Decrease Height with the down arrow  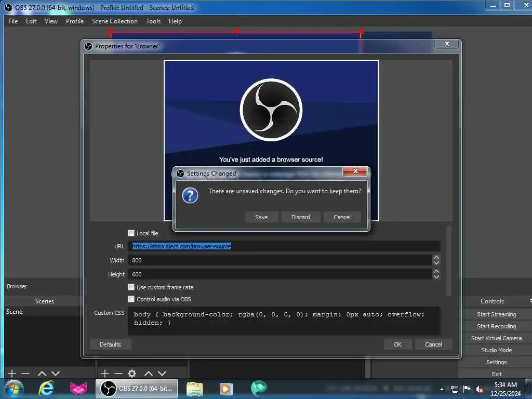pyautogui.click(x=436, y=277)
